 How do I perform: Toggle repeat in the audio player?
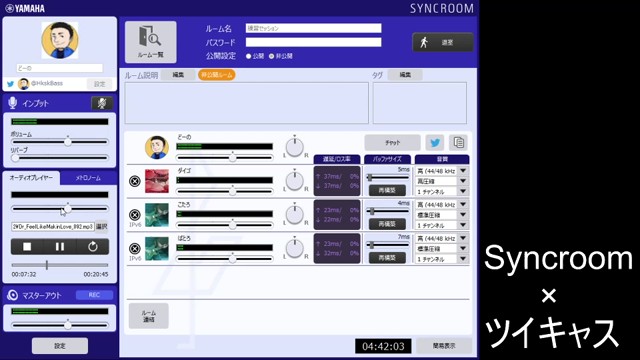(x=93, y=247)
